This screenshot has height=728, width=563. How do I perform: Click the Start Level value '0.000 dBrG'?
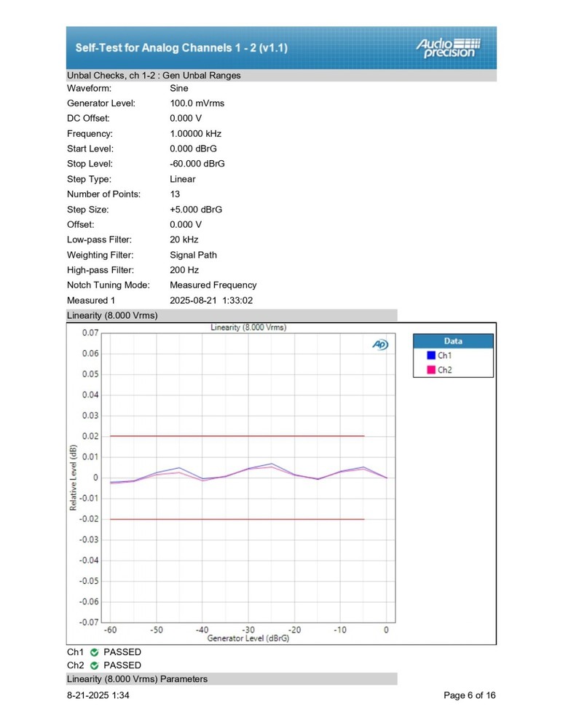coord(193,149)
